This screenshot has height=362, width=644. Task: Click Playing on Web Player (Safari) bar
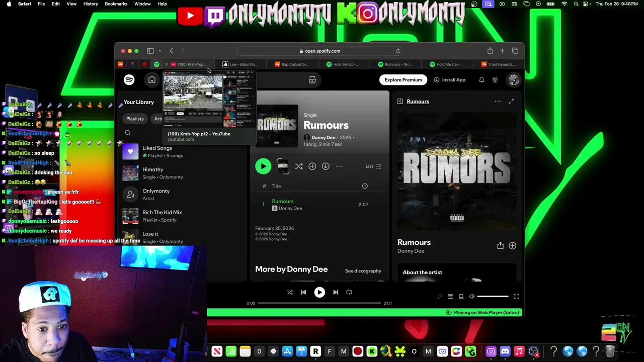click(363, 313)
